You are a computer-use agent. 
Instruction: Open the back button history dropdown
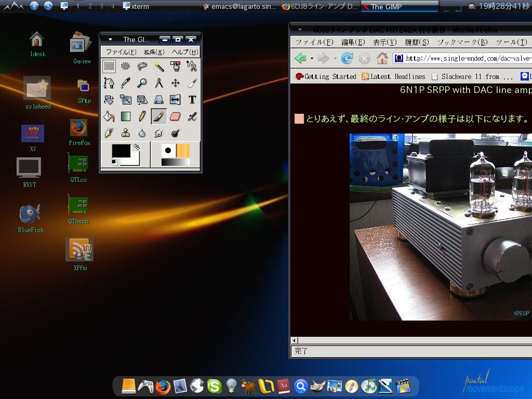pyautogui.click(x=312, y=58)
